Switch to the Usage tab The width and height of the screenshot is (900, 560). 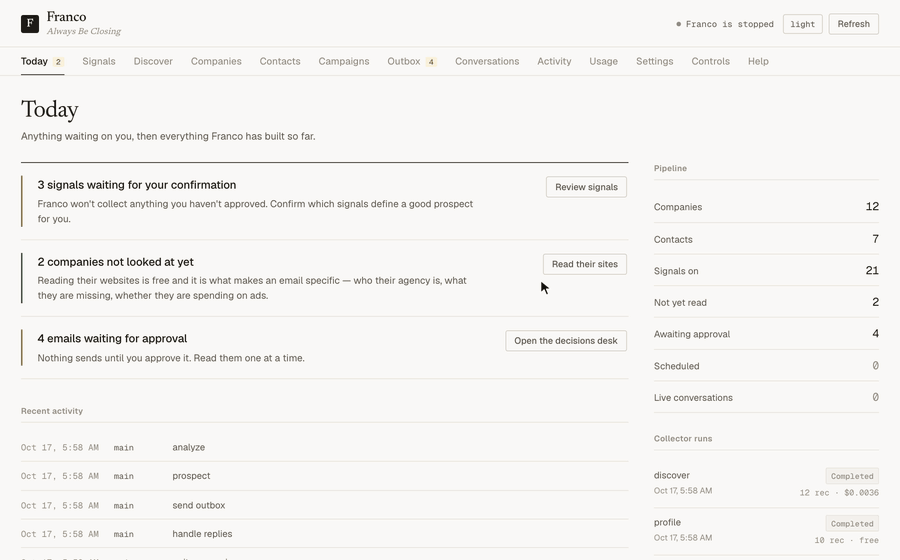604,61
